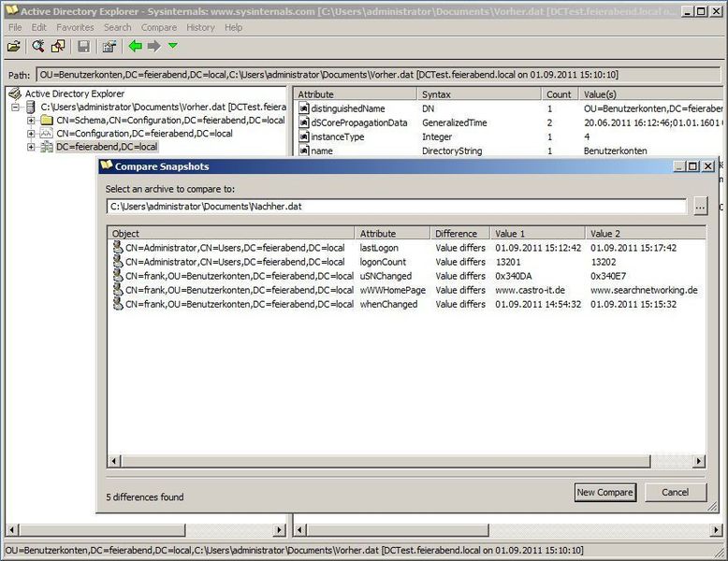Viewport: 728px width, 561px height.
Task: Click the green Back arrow icon
Action: pos(135,46)
